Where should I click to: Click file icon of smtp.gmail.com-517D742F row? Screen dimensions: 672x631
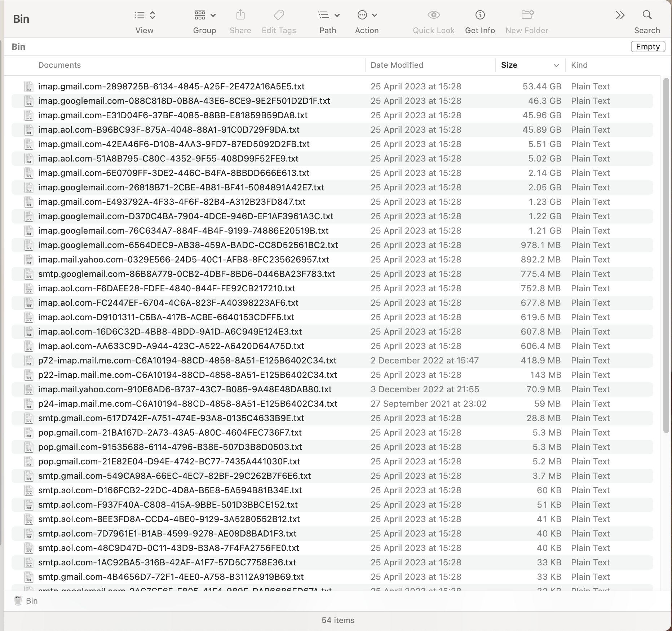[x=29, y=418]
